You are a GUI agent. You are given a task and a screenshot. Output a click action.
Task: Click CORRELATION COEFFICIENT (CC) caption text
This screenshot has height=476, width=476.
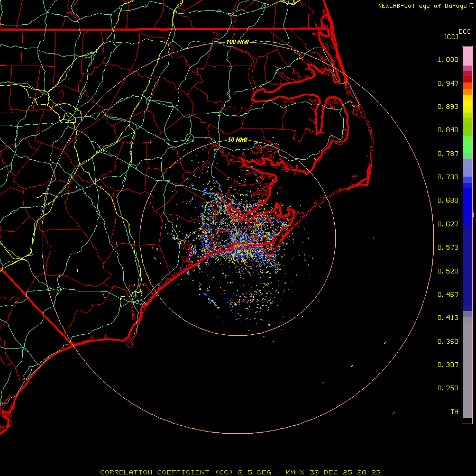(167, 472)
